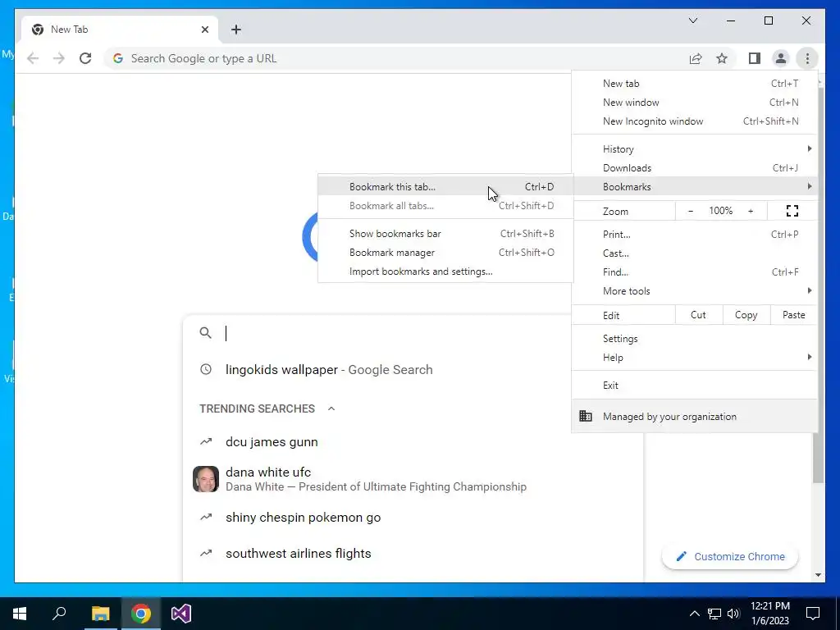Screen dimensions: 840x630
Task: Click the Paste button
Action: (x=794, y=315)
